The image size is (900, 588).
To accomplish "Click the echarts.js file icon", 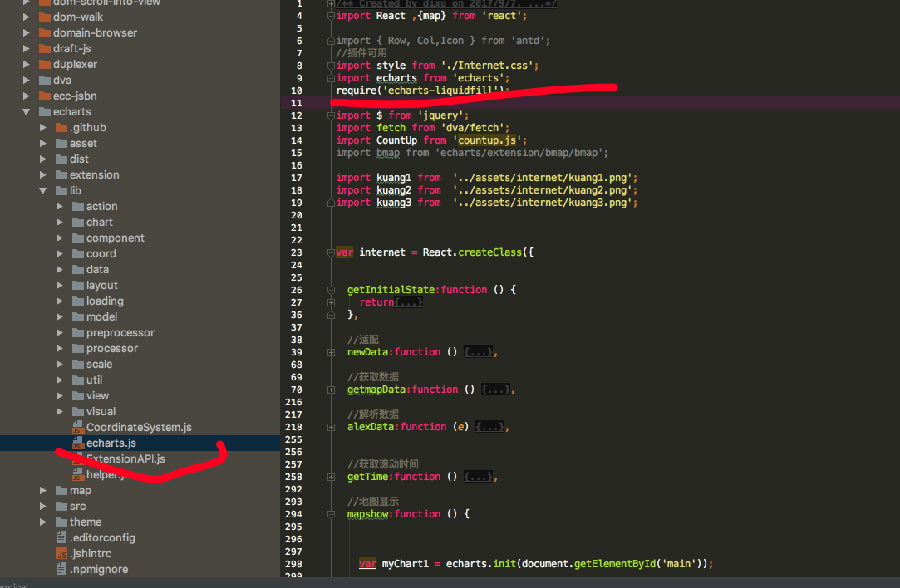I will 76,443.
